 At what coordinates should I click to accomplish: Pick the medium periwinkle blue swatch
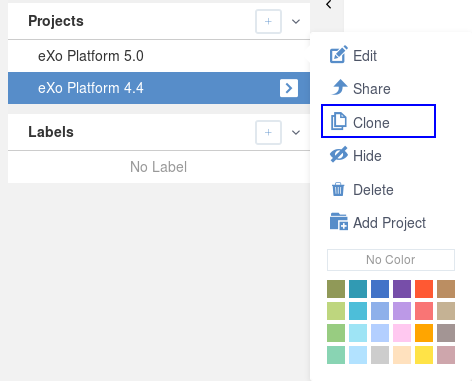[380, 311]
